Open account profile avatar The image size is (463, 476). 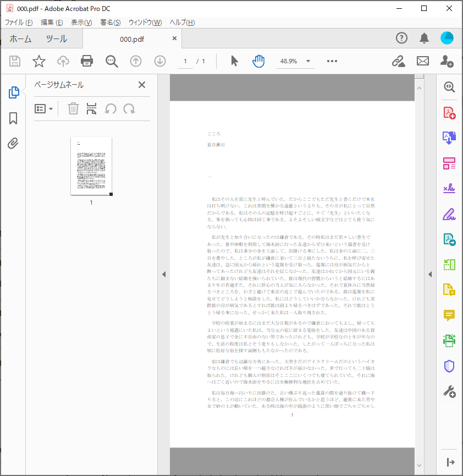pos(447,38)
